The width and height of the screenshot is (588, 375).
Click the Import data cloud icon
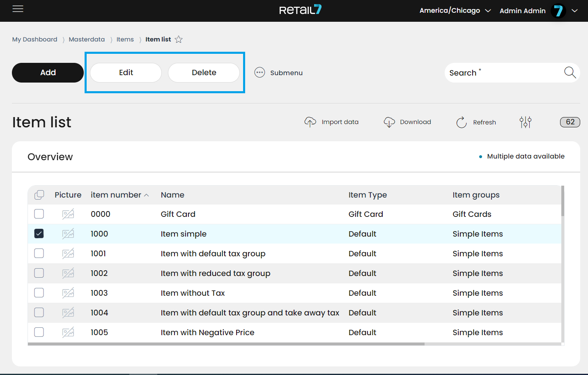(x=310, y=122)
